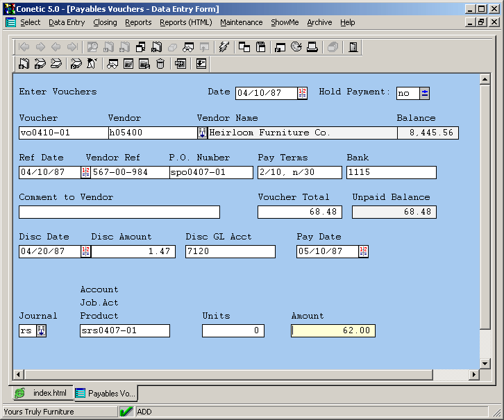Click the circular refresh arrow toolbar icon

296,47
